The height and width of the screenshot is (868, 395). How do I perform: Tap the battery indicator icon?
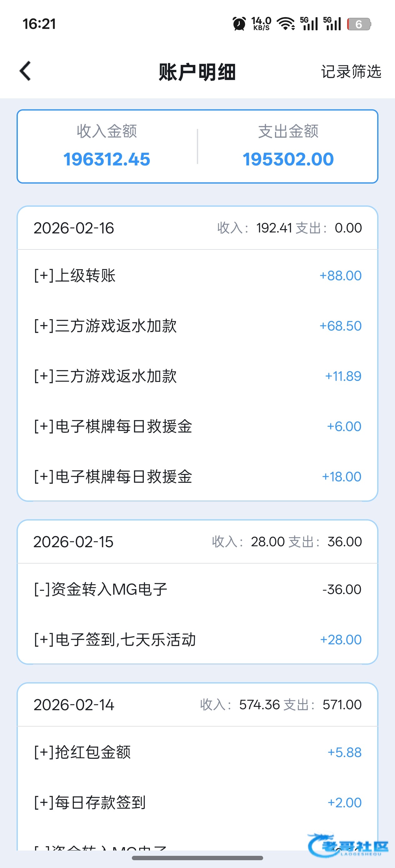tap(359, 24)
